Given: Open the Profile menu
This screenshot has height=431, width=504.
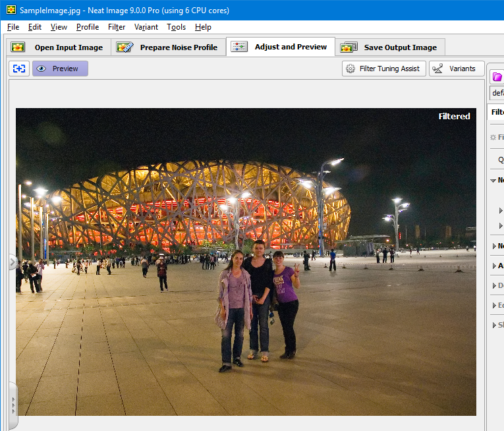Looking at the screenshot, I should 87,27.
